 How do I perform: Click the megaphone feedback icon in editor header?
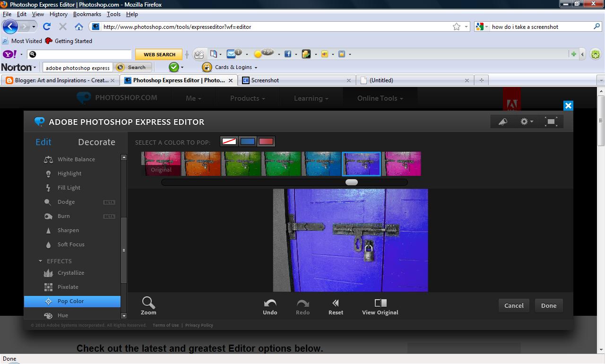(503, 121)
